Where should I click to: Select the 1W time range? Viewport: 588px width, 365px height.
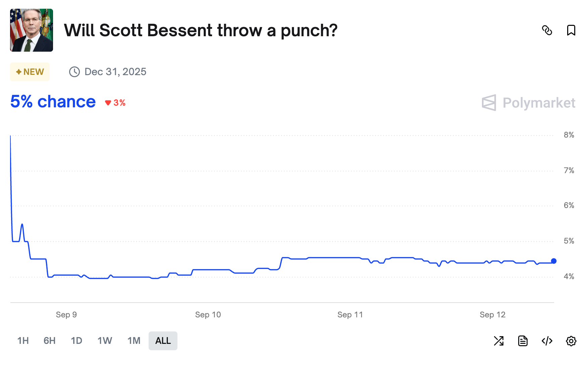point(105,341)
